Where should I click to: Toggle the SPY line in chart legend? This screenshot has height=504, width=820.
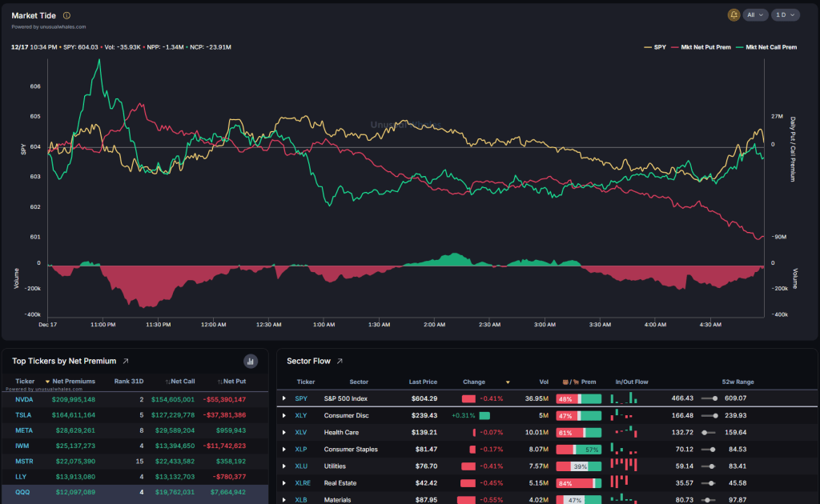(x=655, y=47)
